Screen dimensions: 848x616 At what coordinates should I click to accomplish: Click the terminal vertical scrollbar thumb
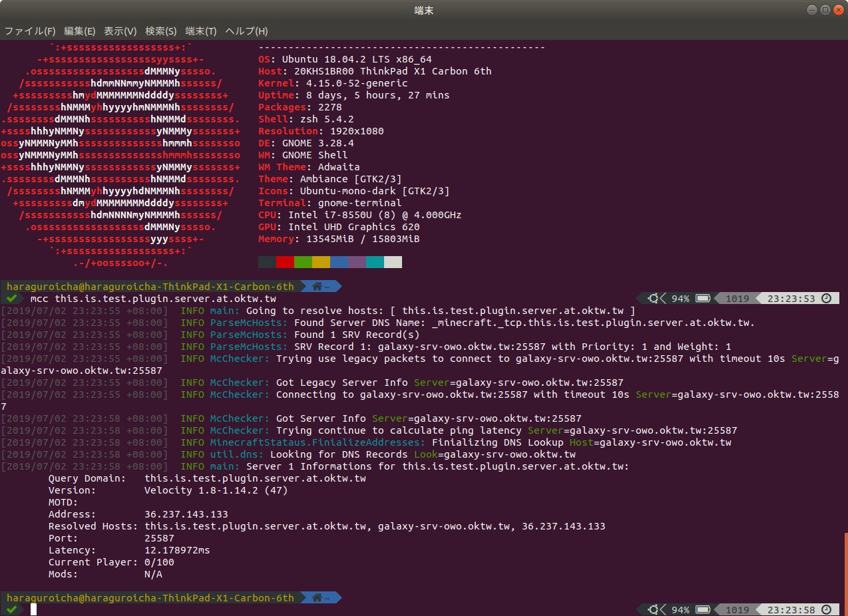(845, 574)
